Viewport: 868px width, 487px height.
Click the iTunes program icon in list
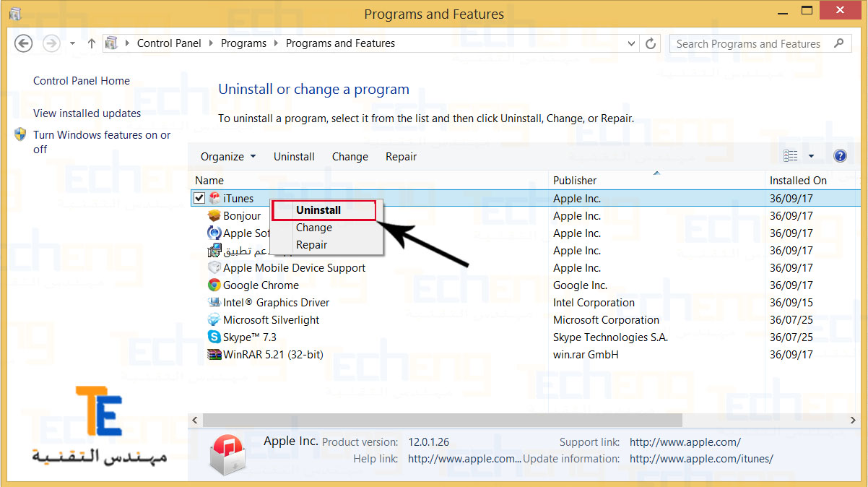[x=214, y=199]
